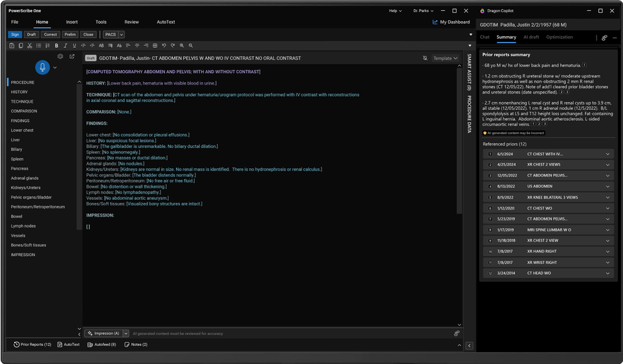This screenshot has height=364, width=623.
Task: Click the Undo icon in toolbar
Action: coord(164,46)
